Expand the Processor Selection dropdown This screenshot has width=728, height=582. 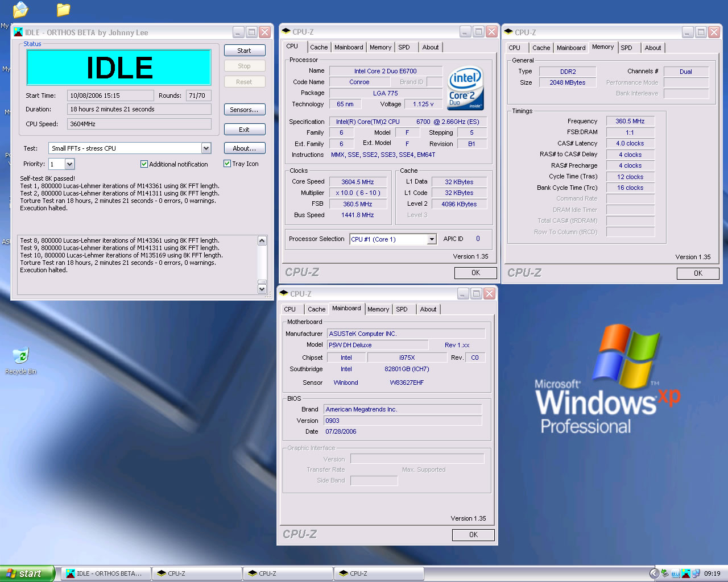(x=432, y=239)
